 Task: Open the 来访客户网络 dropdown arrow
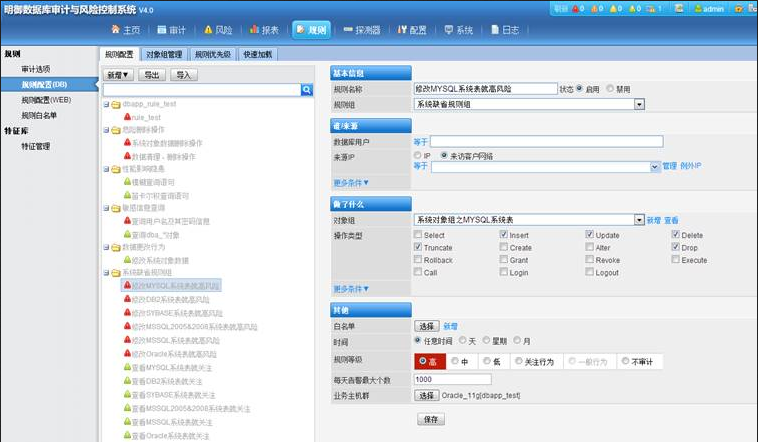655,167
